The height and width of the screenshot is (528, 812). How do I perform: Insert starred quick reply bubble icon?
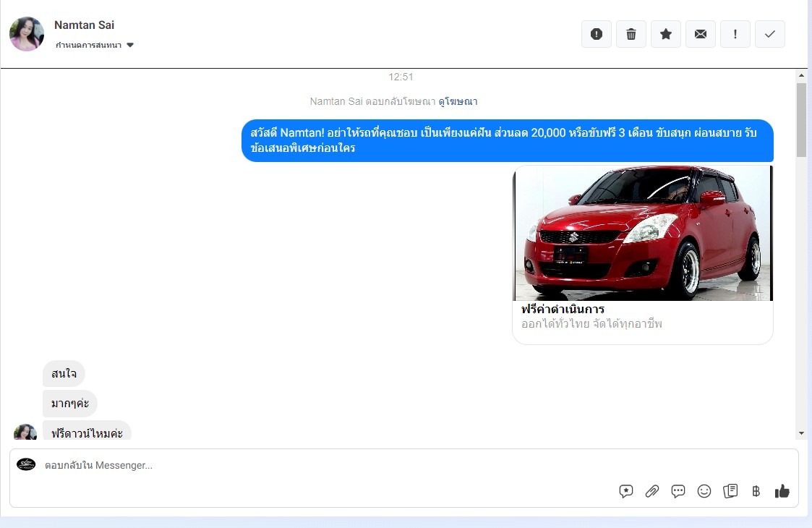(626, 492)
